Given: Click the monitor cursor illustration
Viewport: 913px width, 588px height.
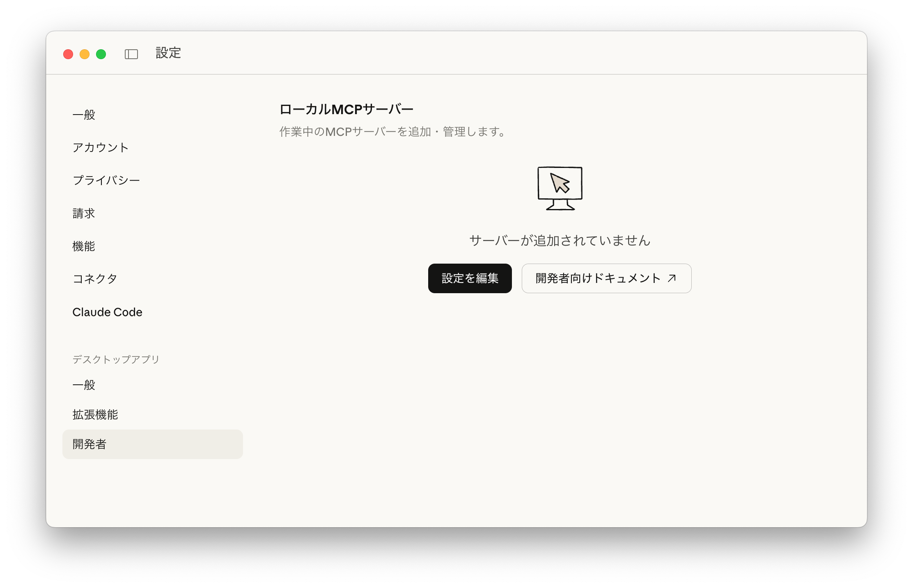Looking at the screenshot, I should coord(560,188).
